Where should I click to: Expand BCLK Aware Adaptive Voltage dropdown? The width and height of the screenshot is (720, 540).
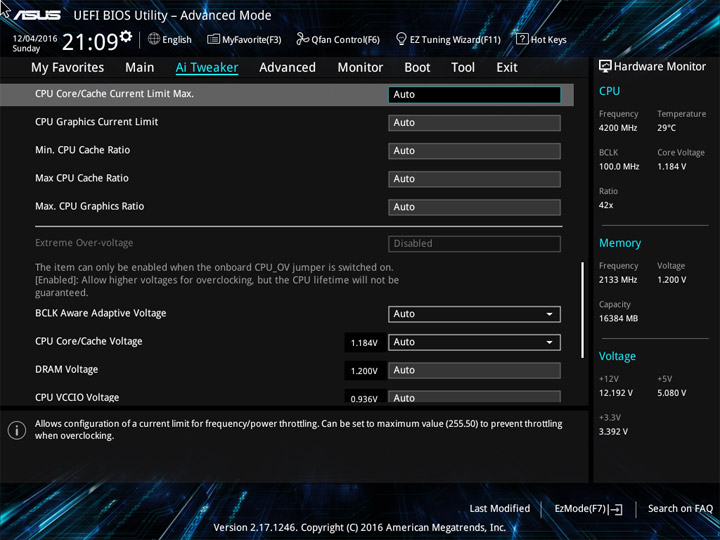tap(474, 314)
